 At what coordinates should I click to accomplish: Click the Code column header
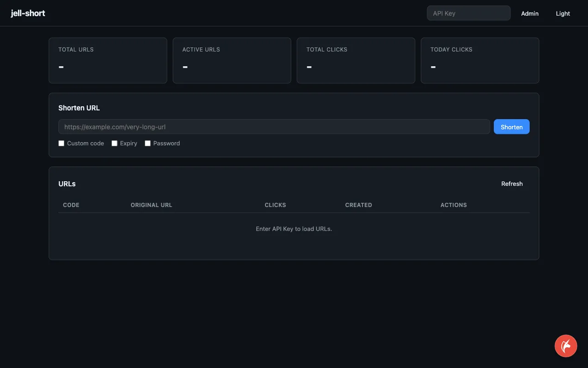[x=71, y=205]
